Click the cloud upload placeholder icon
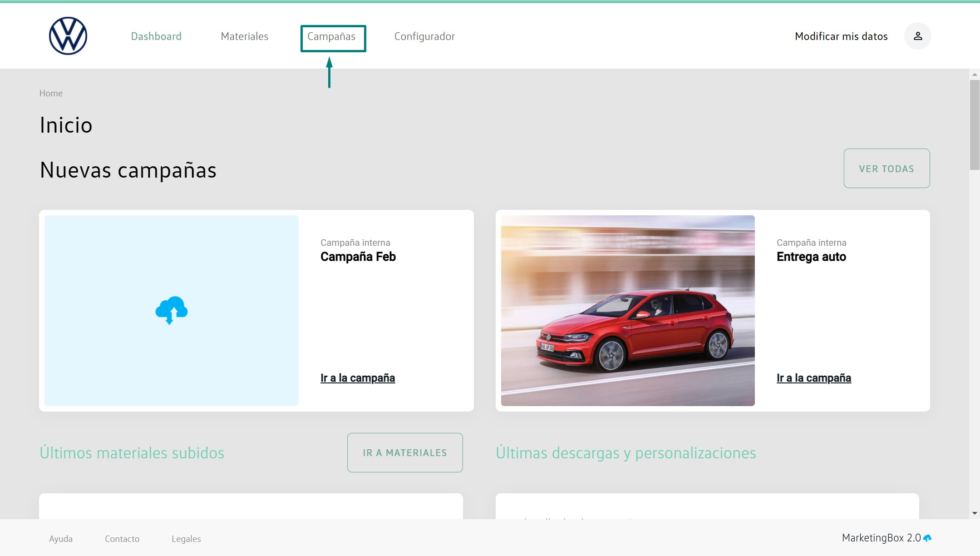This screenshot has height=556, width=980. 172,310
